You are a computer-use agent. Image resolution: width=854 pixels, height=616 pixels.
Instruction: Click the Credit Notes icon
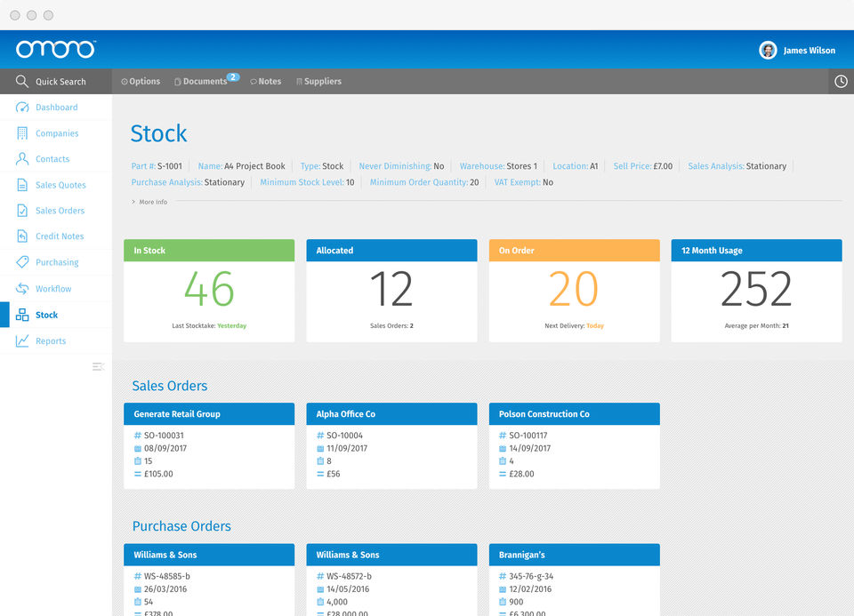pyautogui.click(x=22, y=236)
